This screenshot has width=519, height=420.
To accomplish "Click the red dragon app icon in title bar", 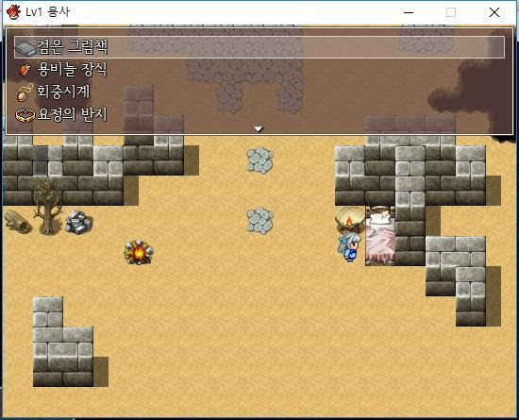I will [x=13, y=12].
